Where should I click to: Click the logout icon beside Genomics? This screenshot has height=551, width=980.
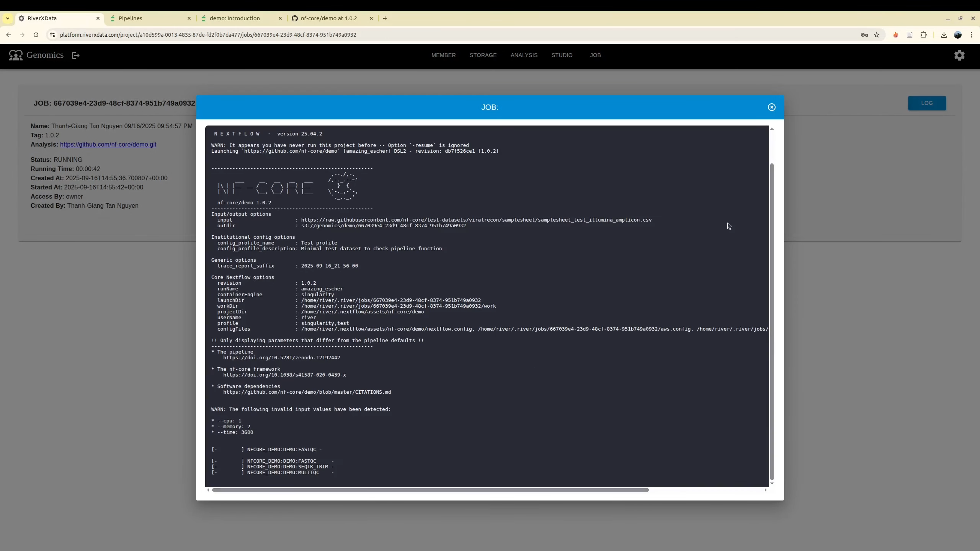(76, 55)
